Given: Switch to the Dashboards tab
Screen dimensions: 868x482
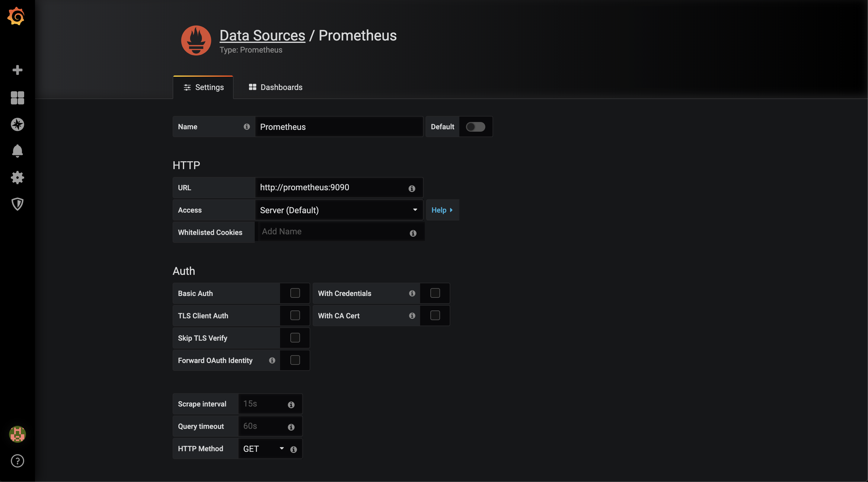Looking at the screenshot, I should [275, 87].
